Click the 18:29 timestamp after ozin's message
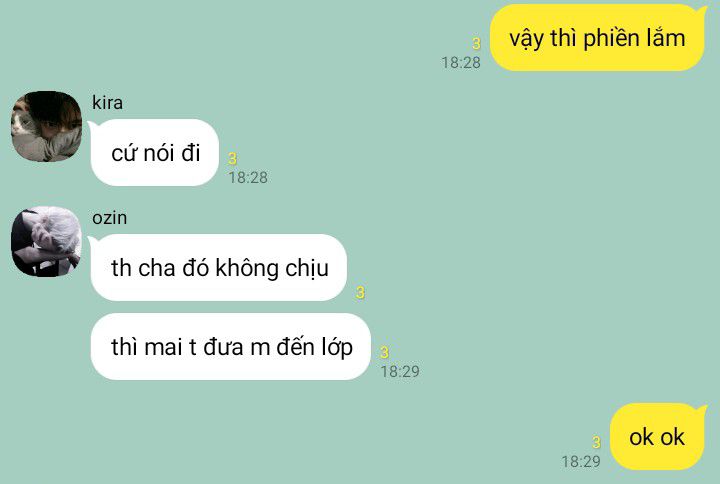The height and width of the screenshot is (484, 720). pyautogui.click(x=400, y=371)
